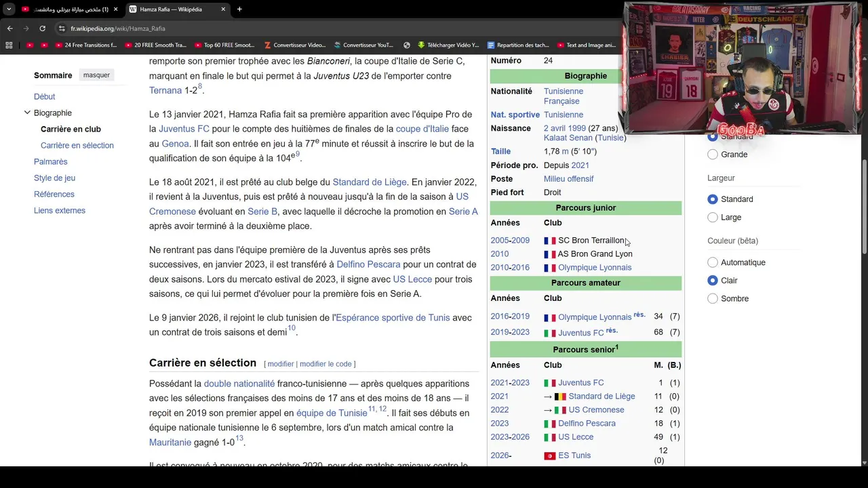
Task: Open the Convertisseur YouT... bookmark
Action: pos(364,45)
